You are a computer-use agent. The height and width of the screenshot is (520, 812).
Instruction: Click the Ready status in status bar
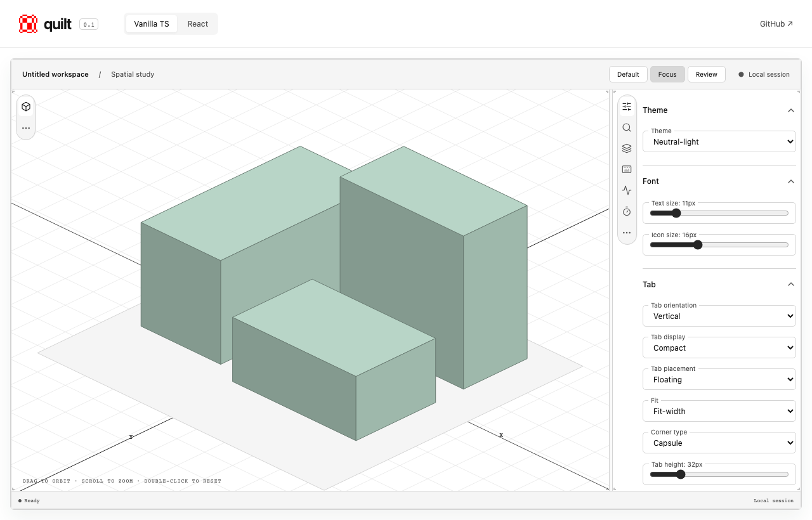(29, 500)
